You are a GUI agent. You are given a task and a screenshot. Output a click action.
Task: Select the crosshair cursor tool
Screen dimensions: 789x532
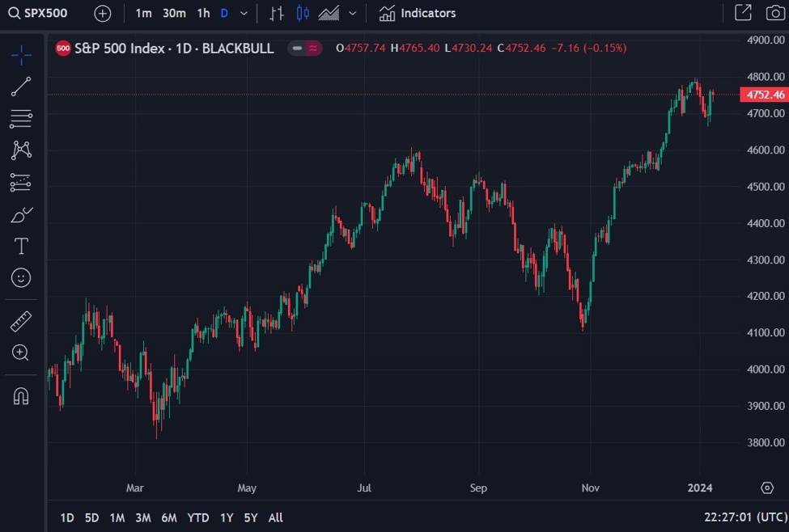pyautogui.click(x=21, y=55)
